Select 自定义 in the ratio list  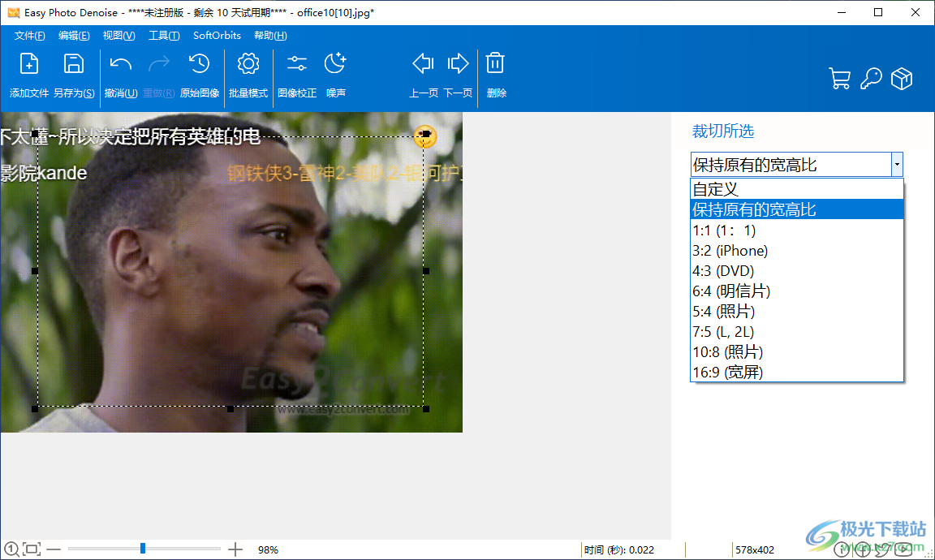pos(797,189)
